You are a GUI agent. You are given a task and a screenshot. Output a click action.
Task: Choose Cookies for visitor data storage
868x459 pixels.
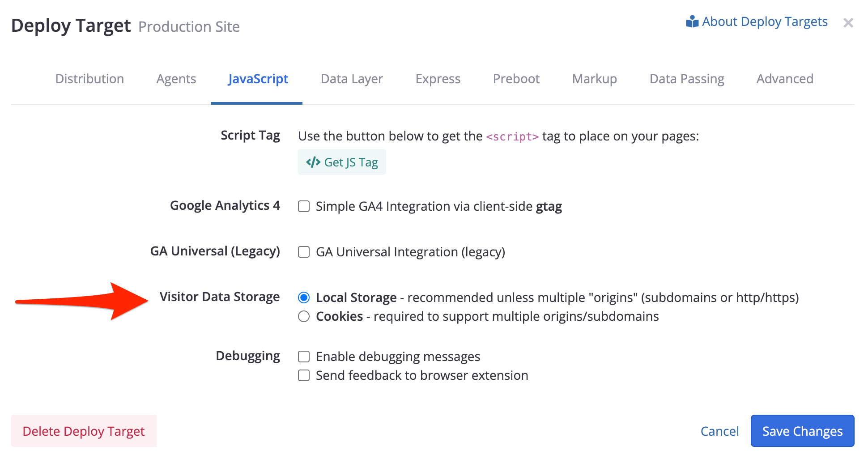click(304, 316)
